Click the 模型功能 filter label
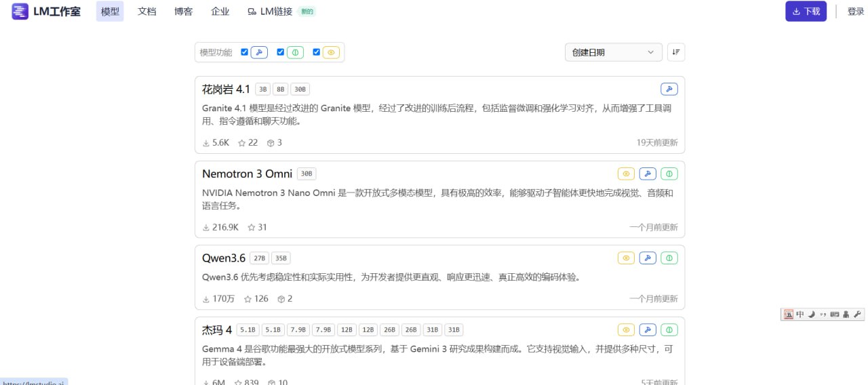Viewport: 868px width, 385px height. click(216, 52)
